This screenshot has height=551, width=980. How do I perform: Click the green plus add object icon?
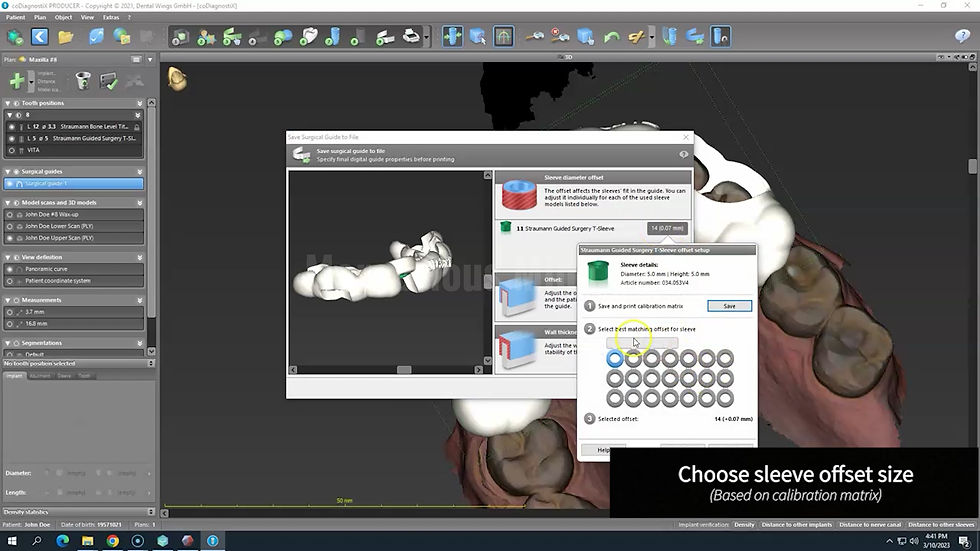click(17, 81)
